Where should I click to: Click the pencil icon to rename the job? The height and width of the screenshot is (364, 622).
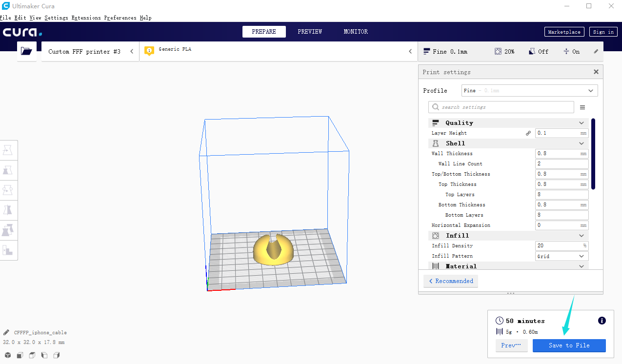point(6,332)
